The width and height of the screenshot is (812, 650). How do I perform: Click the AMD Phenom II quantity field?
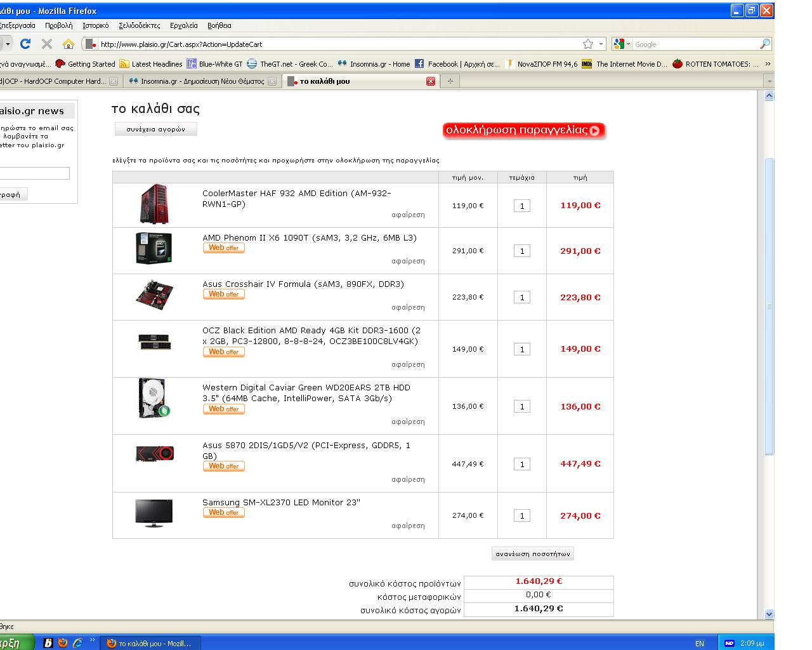pos(521,251)
